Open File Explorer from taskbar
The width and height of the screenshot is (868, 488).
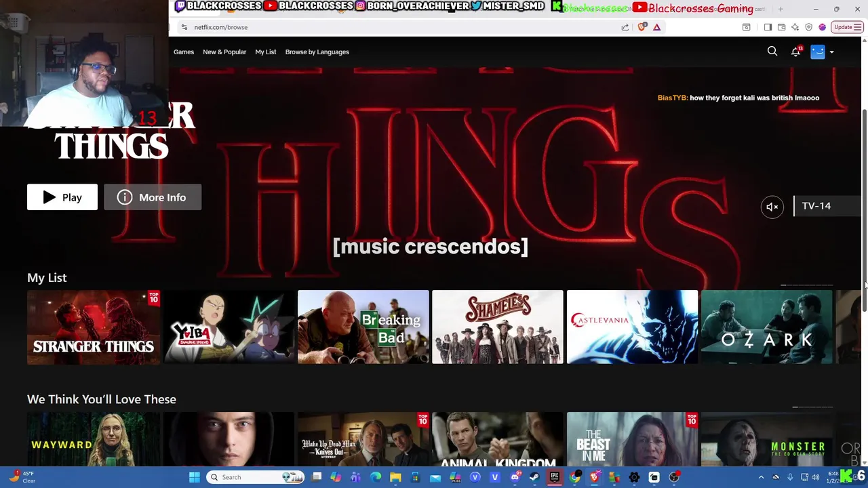pos(395,477)
